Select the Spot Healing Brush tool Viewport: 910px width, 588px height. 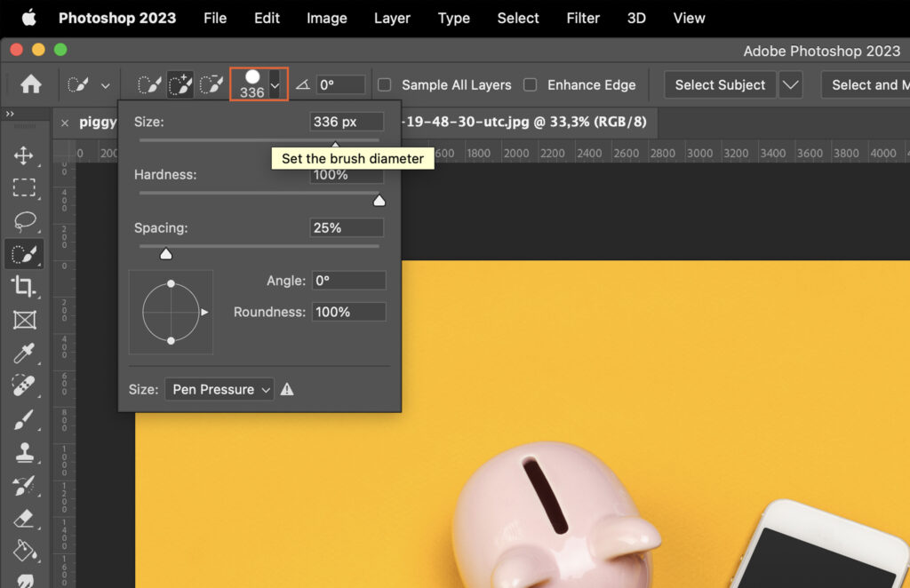point(24,386)
